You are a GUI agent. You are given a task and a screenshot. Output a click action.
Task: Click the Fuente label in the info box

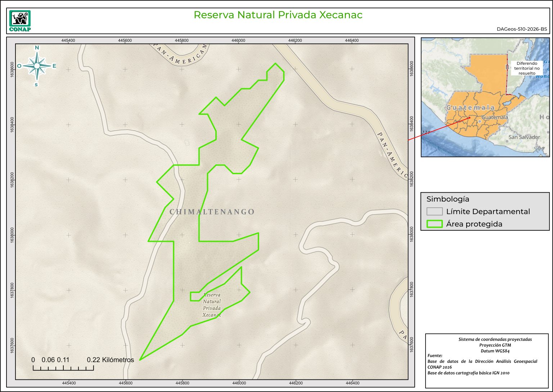[435, 356]
